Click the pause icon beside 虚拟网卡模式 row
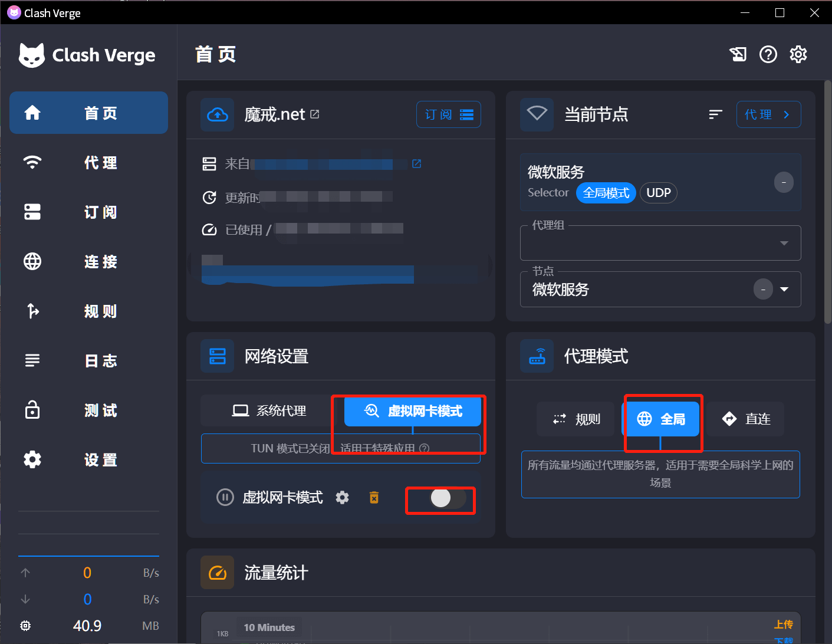 [x=225, y=498]
